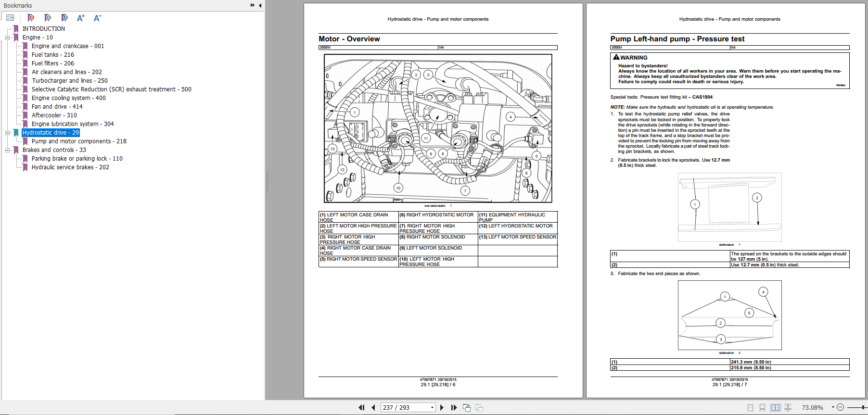Collapse the Engine - 10 bookmark tree
This screenshot has height=415, width=868.
[x=7, y=38]
